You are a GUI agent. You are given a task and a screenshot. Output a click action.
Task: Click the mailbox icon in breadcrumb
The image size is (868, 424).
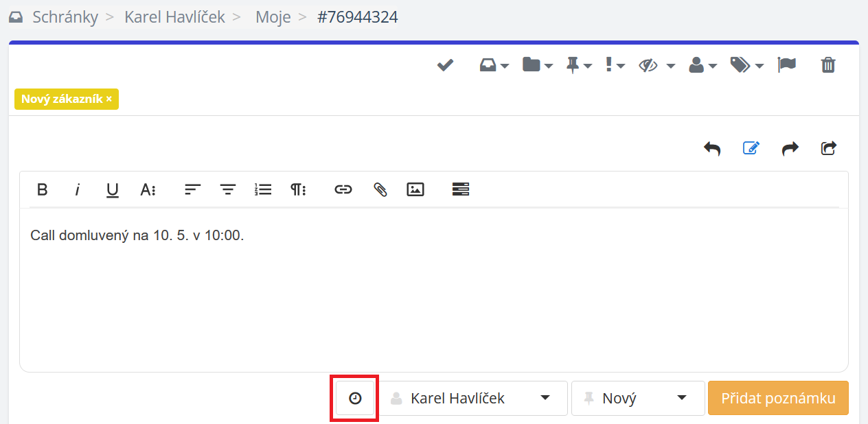pos(16,18)
